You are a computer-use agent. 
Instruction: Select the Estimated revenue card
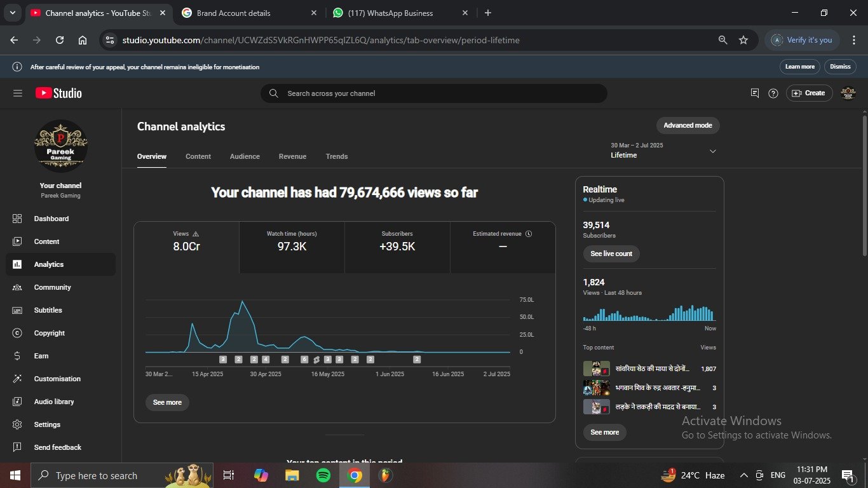(x=503, y=247)
